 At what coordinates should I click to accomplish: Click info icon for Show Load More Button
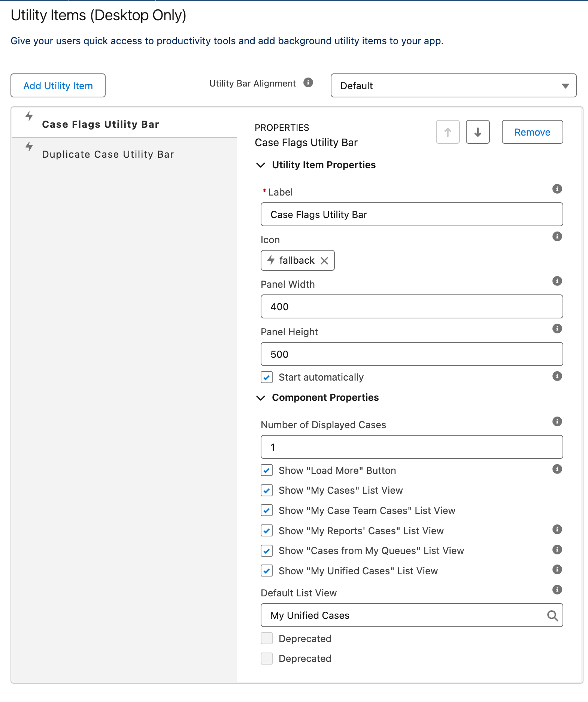(x=557, y=469)
